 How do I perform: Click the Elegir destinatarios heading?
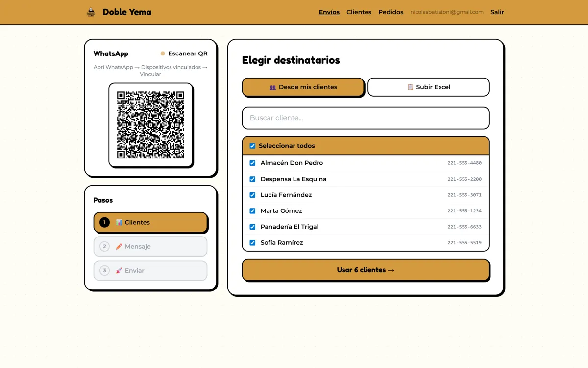click(291, 60)
